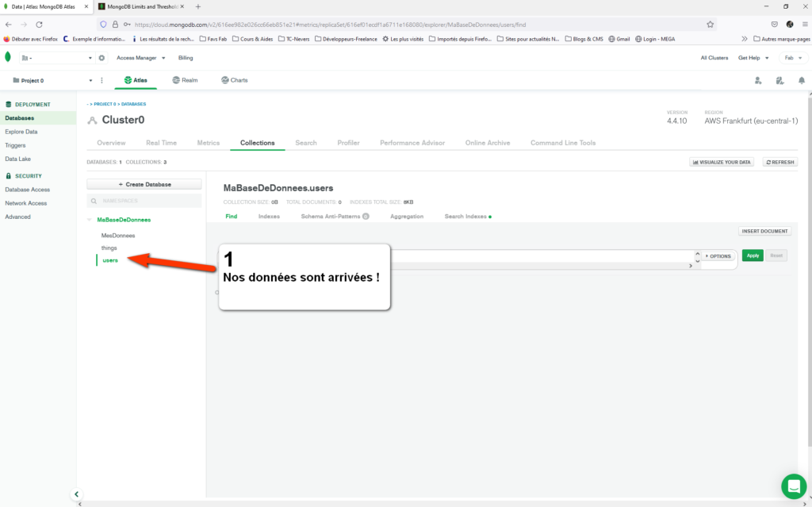The width and height of the screenshot is (812, 507).
Task: Click the Insert Document button
Action: point(764,231)
